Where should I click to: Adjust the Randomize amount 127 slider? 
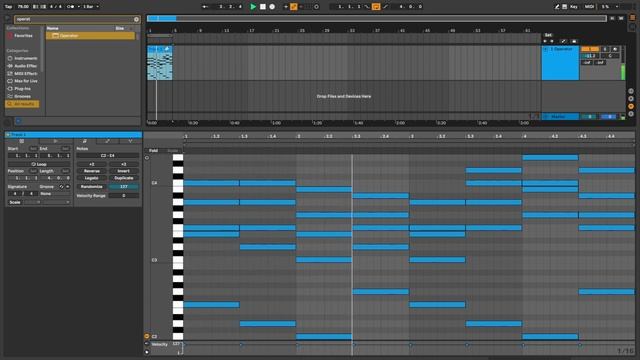124,187
